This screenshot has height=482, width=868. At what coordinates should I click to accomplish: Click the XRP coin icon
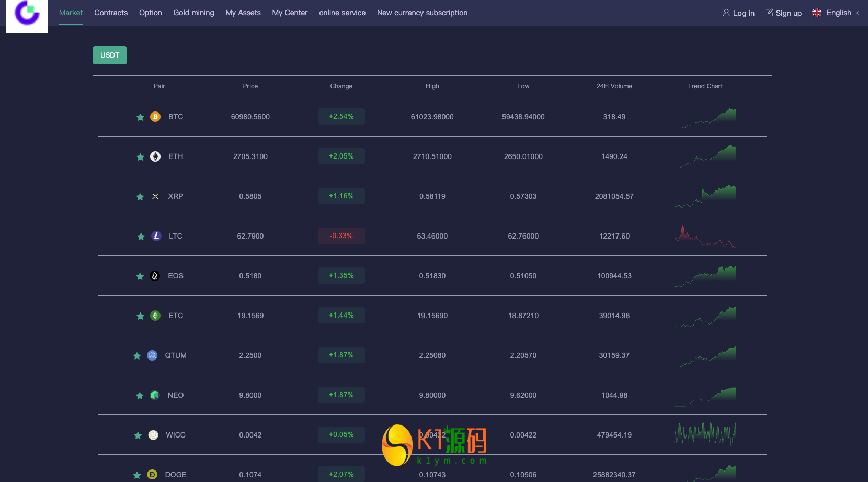(155, 196)
